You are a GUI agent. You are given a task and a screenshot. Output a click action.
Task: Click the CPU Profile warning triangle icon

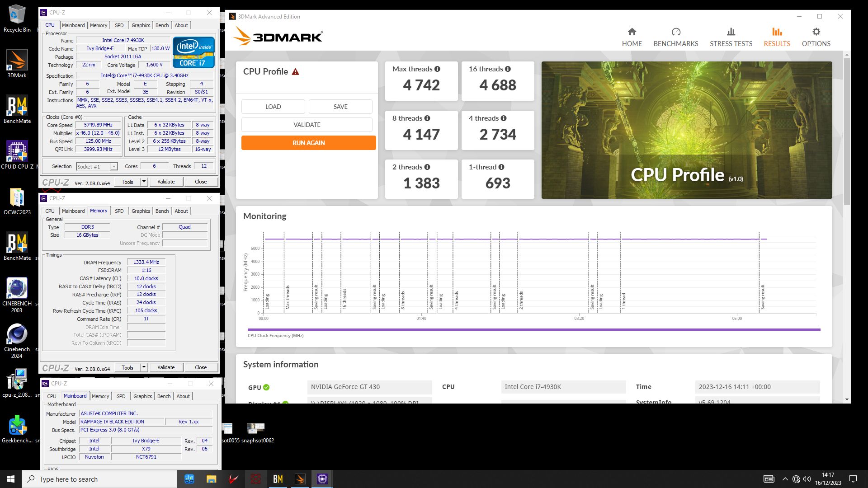[295, 72]
